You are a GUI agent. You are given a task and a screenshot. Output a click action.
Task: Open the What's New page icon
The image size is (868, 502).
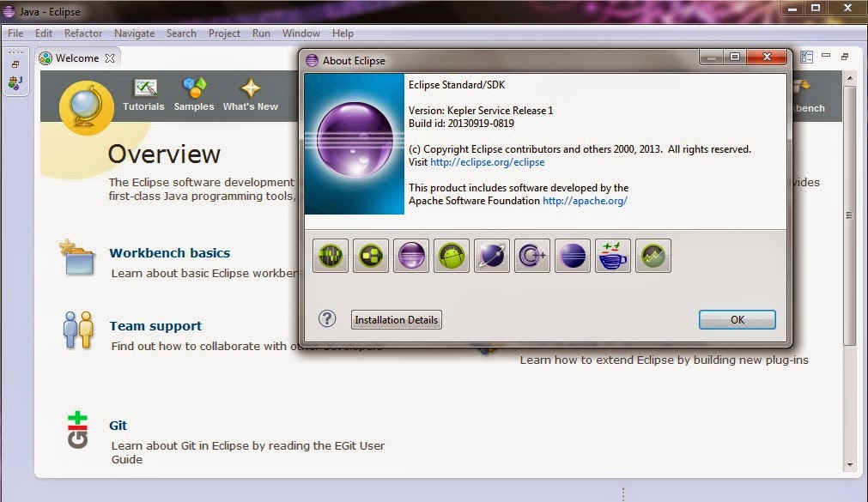(x=250, y=88)
